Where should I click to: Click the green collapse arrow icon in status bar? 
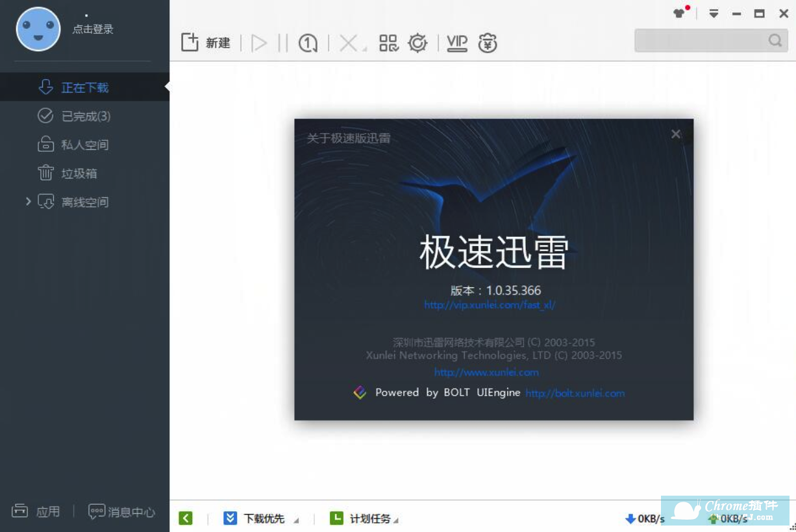[186, 518]
